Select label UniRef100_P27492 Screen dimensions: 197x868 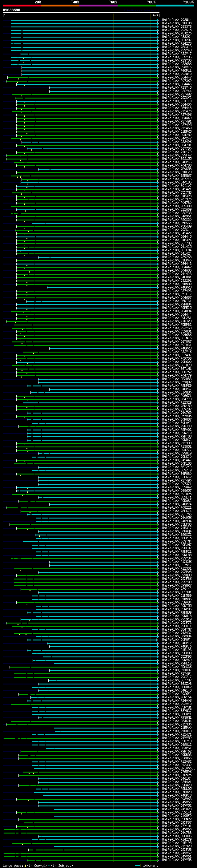click(177, 94)
